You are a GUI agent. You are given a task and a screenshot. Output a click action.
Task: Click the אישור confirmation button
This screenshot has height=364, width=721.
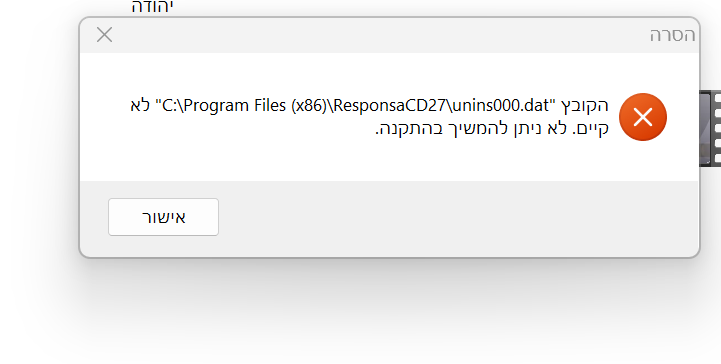point(163,217)
